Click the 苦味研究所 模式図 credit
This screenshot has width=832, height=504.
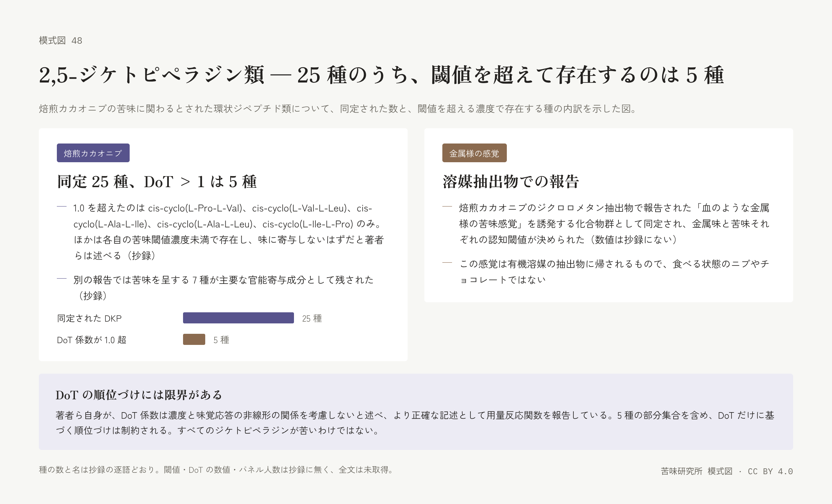pos(697,471)
